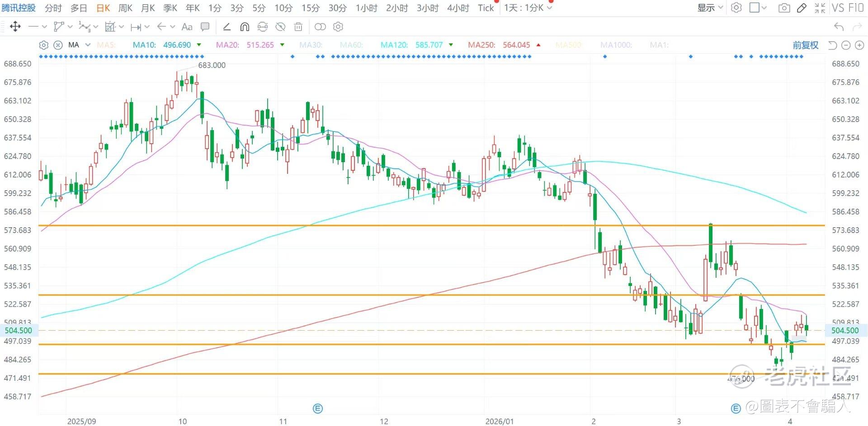
Task: Add a comment bubble annotation
Action: [205, 27]
